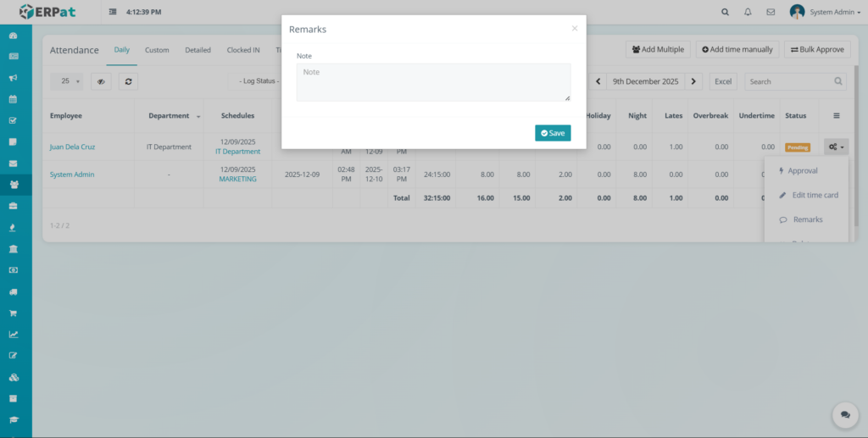Open the page size 25 dropdown
This screenshot has width=868, height=438.
tap(66, 81)
